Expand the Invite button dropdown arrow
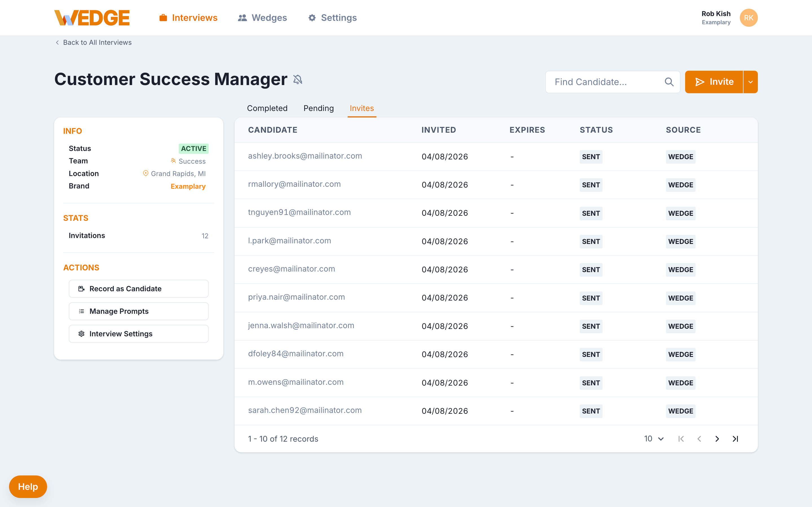The width and height of the screenshot is (812, 507). pyautogui.click(x=751, y=81)
